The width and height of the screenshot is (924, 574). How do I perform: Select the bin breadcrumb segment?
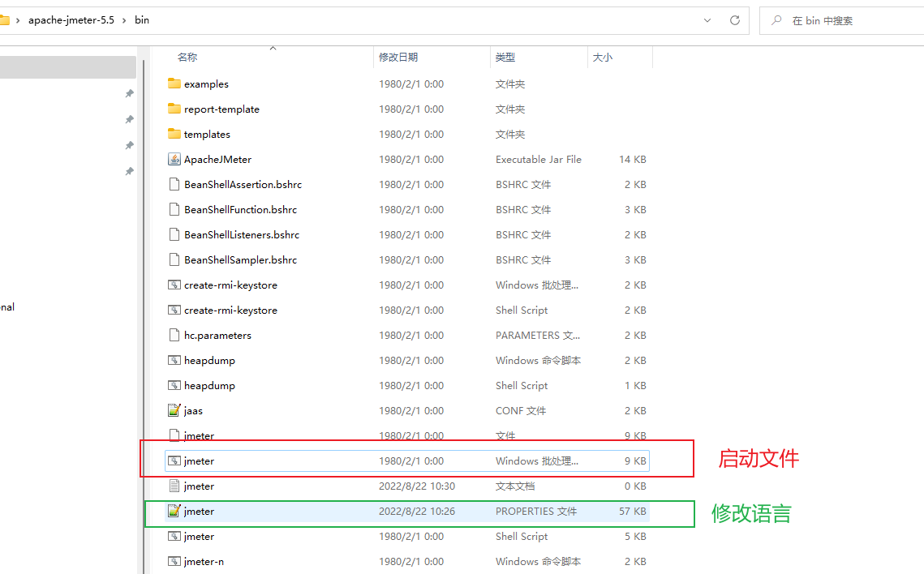pos(142,20)
